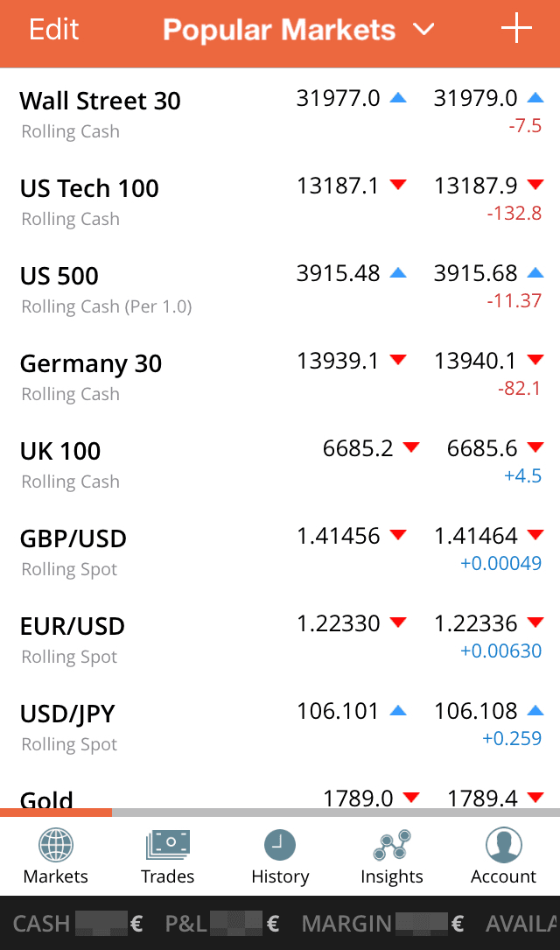
Task: Open the Insights network icon
Action: [391, 846]
